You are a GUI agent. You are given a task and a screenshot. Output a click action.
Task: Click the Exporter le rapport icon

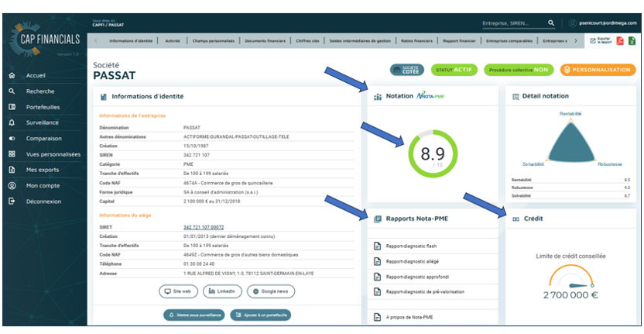[x=593, y=41]
